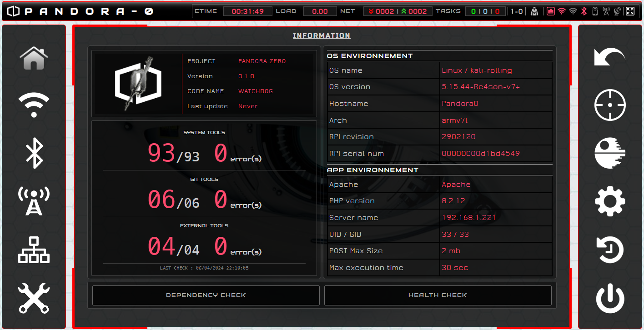This screenshot has height=330, width=644.
Task: Run the Dependency Check
Action: pyautogui.click(x=206, y=295)
